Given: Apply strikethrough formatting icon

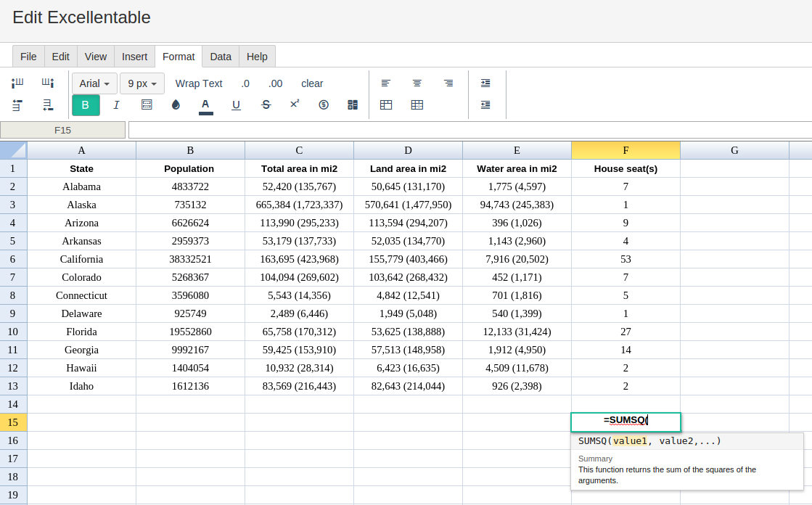Looking at the screenshot, I should coord(266,105).
